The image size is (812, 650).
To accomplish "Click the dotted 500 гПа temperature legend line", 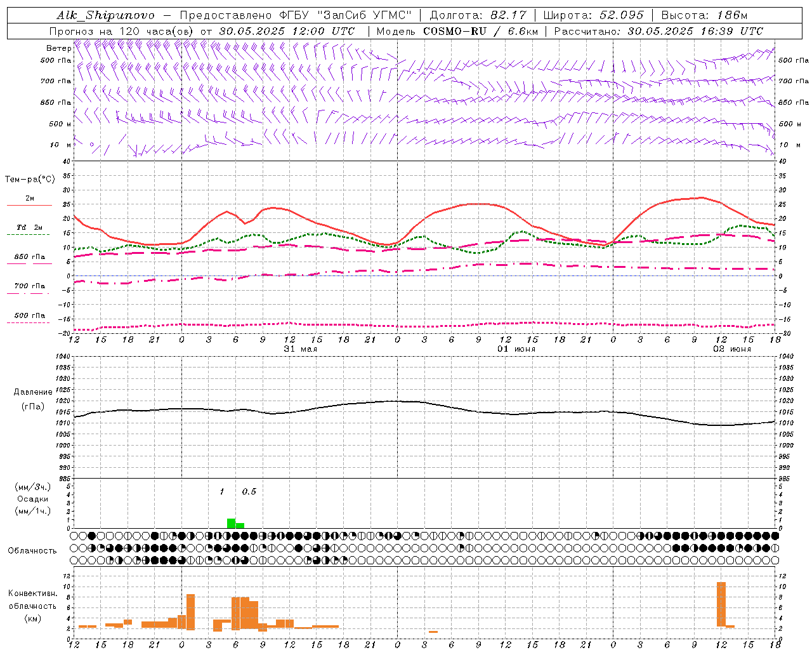I will click(x=29, y=322).
